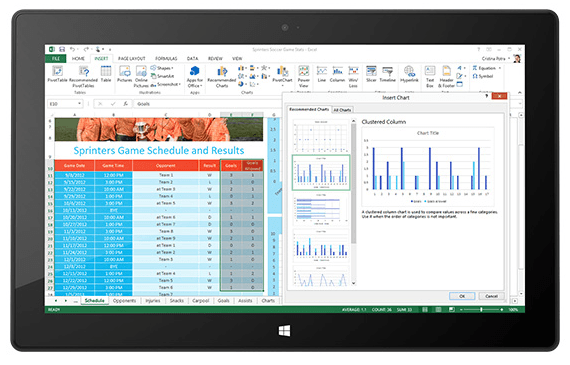
Task: Insert Pictures from the Illustrations group
Action: 124,74
